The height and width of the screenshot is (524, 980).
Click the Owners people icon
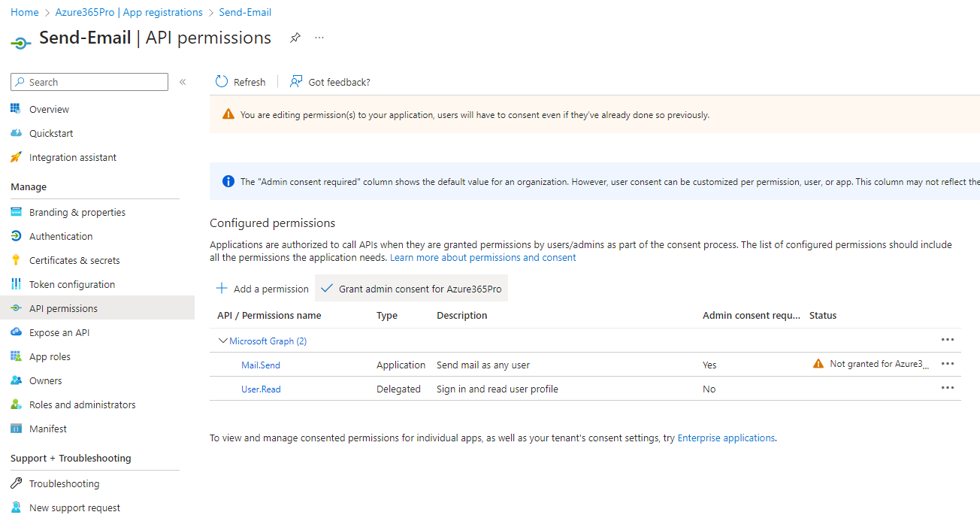click(x=16, y=380)
